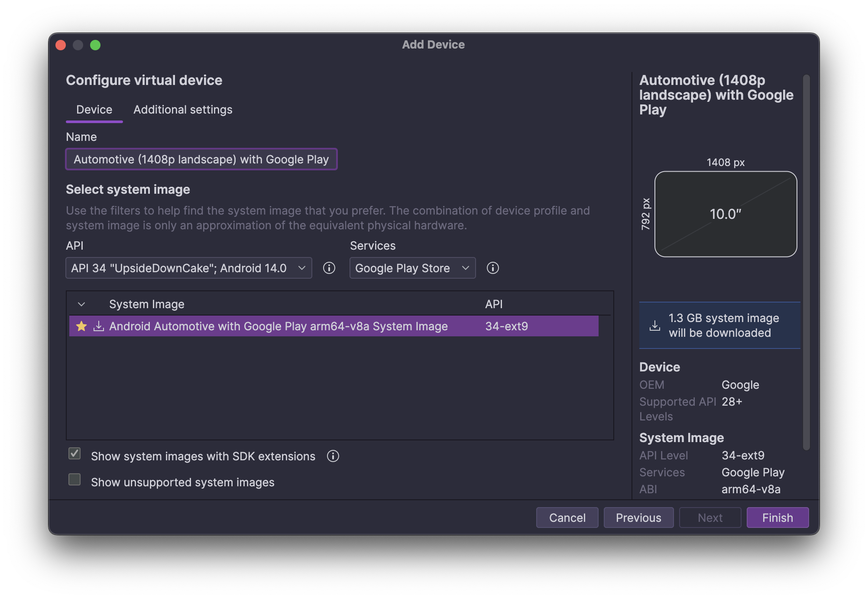Click the right panel vertical scrollbar
The image size is (868, 599).
(x=806, y=262)
